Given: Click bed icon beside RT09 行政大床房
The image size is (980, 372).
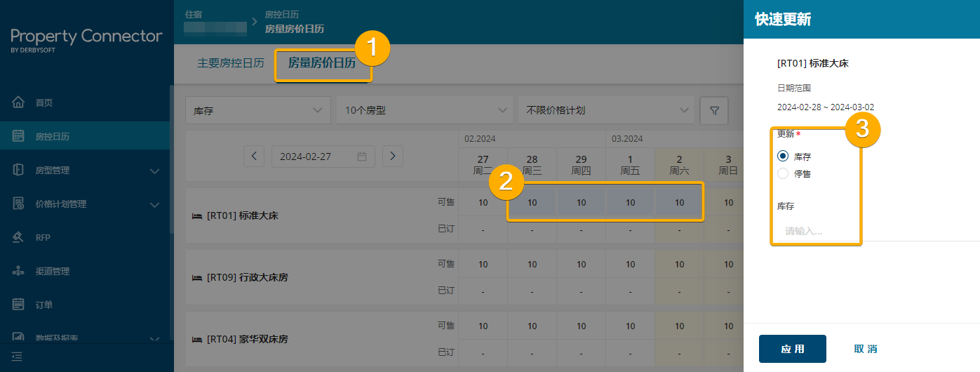Looking at the screenshot, I should pyautogui.click(x=197, y=278).
